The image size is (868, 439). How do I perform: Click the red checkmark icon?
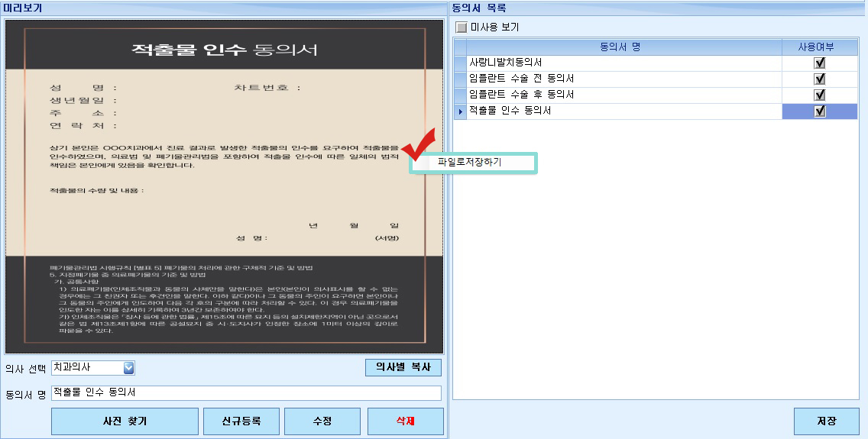(x=419, y=144)
